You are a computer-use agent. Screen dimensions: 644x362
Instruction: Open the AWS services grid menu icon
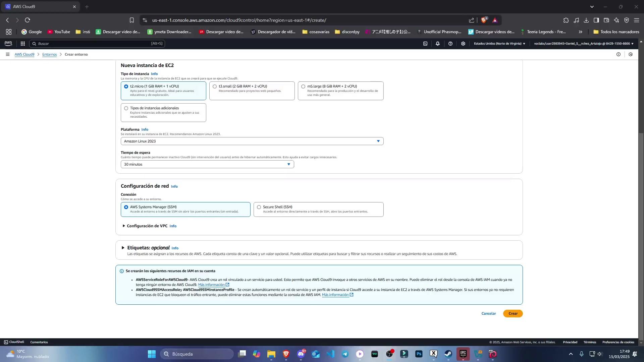point(23,44)
